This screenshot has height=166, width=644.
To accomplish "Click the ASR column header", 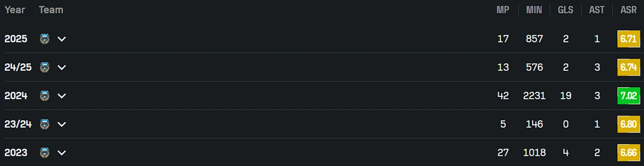I will [629, 10].
